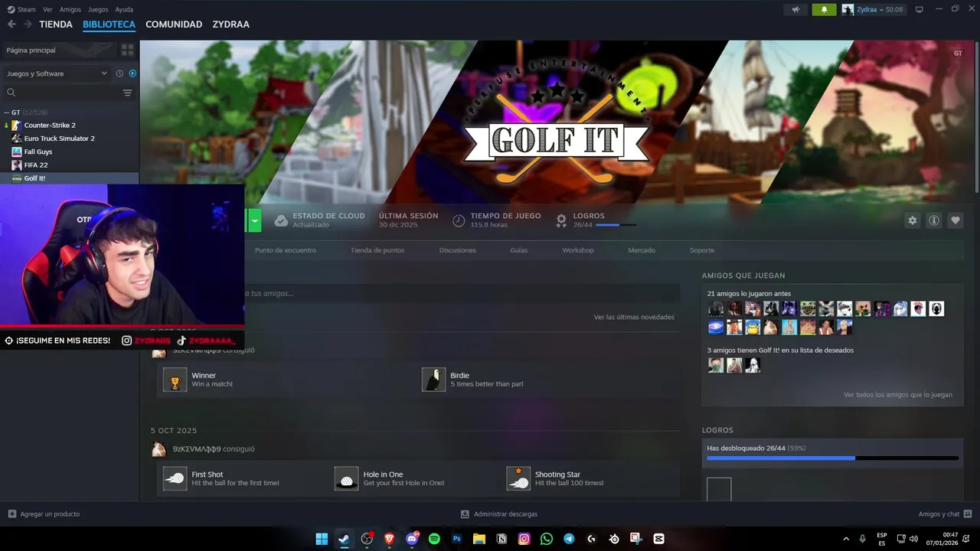This screenshot has height=551, width=980.
Task: Collapse the GT collection
Action: coord(8,112)
